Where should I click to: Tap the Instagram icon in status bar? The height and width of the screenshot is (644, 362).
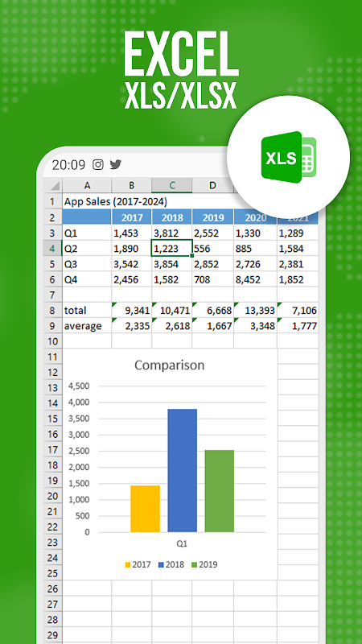pyautogui.click(x=98, y=165)
